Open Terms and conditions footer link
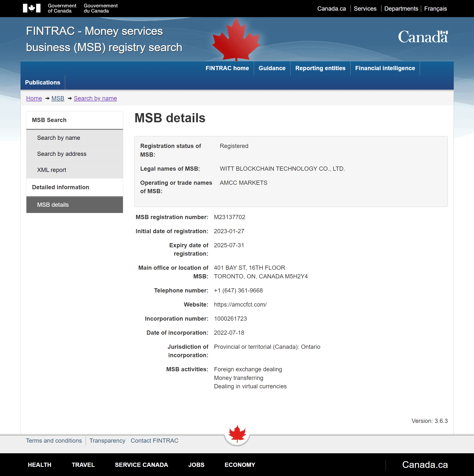 [54, 441]
